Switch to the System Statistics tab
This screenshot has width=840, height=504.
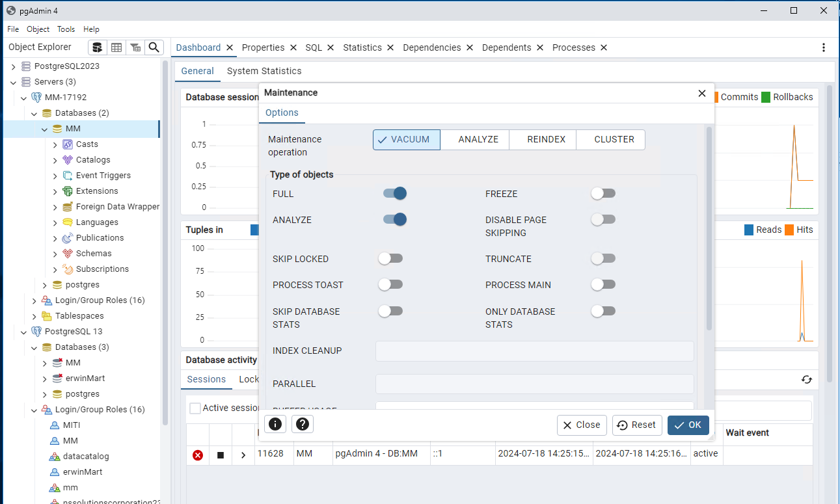click(x=264, y=71)
